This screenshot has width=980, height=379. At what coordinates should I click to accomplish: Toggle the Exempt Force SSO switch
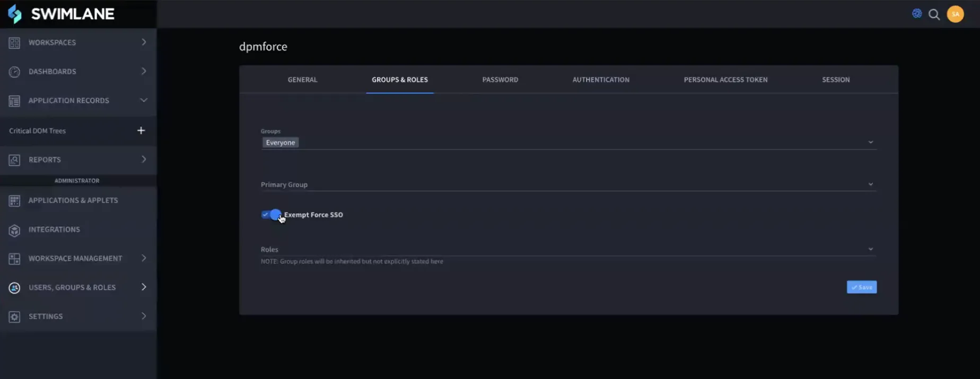pos(271,215)
